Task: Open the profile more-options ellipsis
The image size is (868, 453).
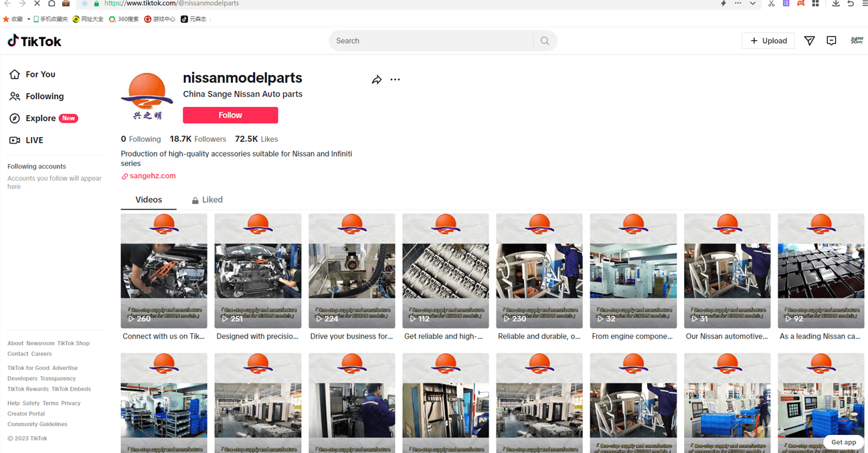Action: 396,80
